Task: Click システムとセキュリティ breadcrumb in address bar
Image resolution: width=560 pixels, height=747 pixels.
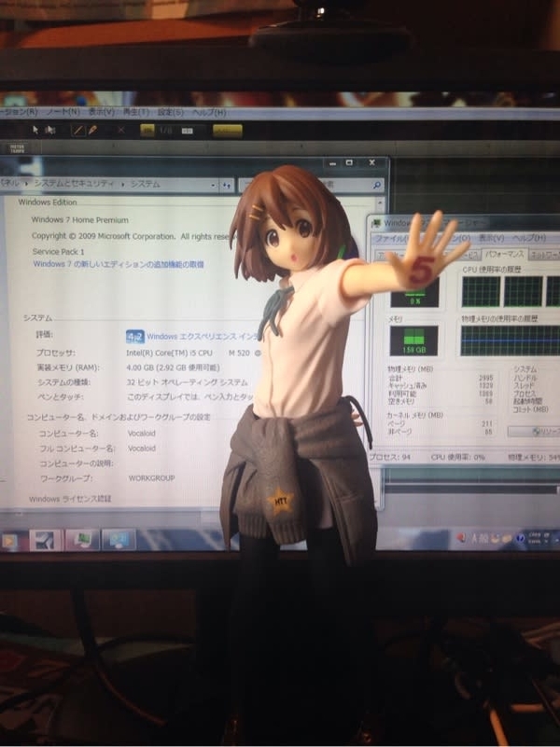Action: (x=74, y=184)
